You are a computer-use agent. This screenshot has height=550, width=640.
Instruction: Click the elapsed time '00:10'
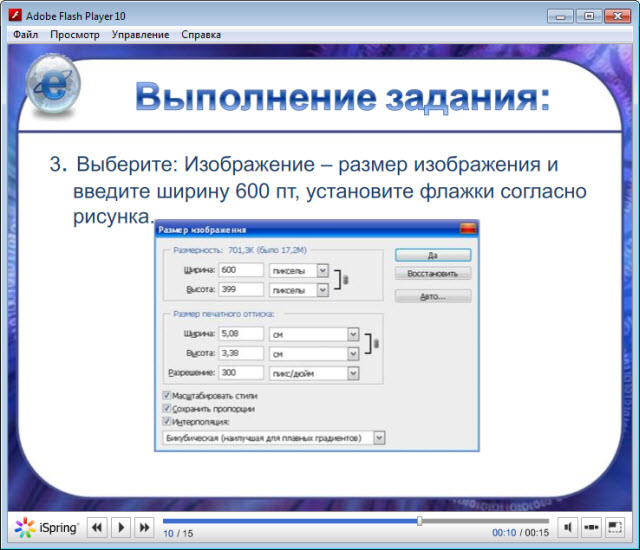504,532
